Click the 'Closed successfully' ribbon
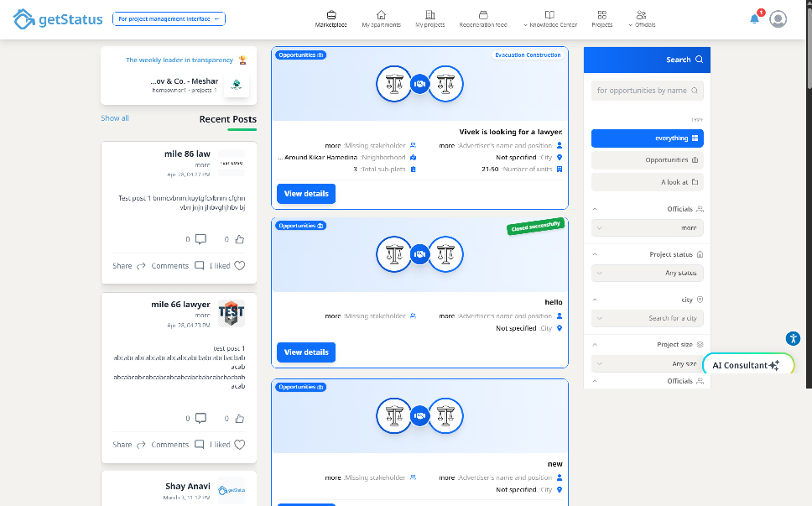 pyautogui.click(x=535, y=227)
